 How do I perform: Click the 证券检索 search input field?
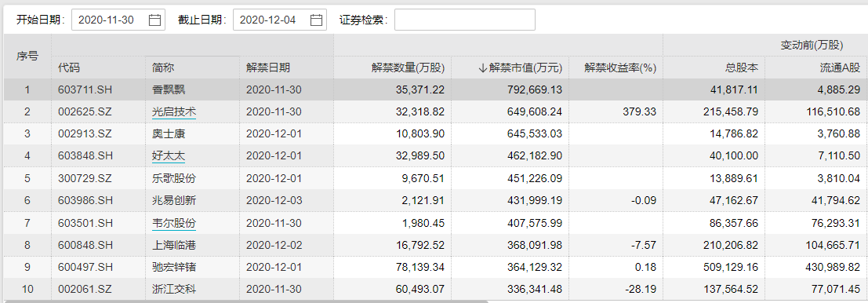tap(464, 20)
